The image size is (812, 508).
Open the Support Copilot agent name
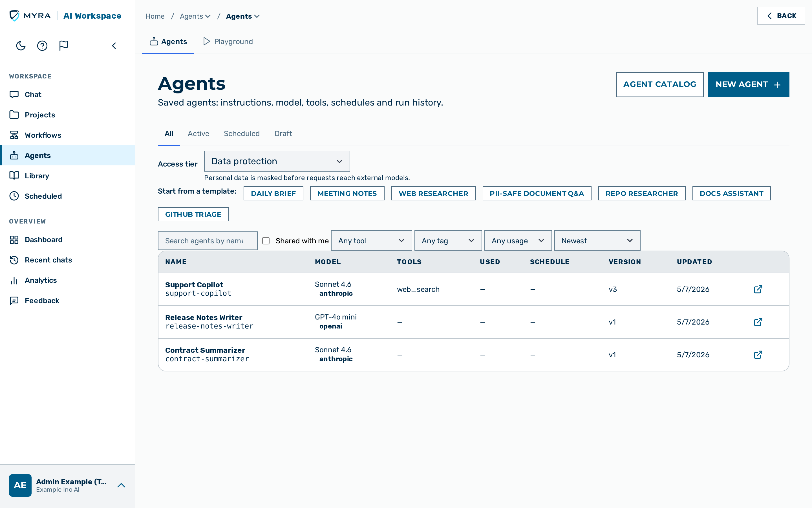click(194, 284)
